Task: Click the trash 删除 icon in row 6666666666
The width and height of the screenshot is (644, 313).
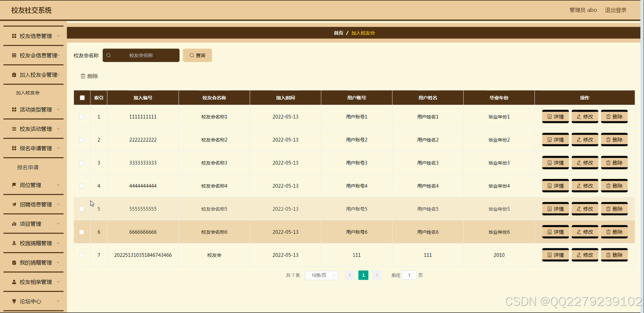Action: [x=608, y=232]
